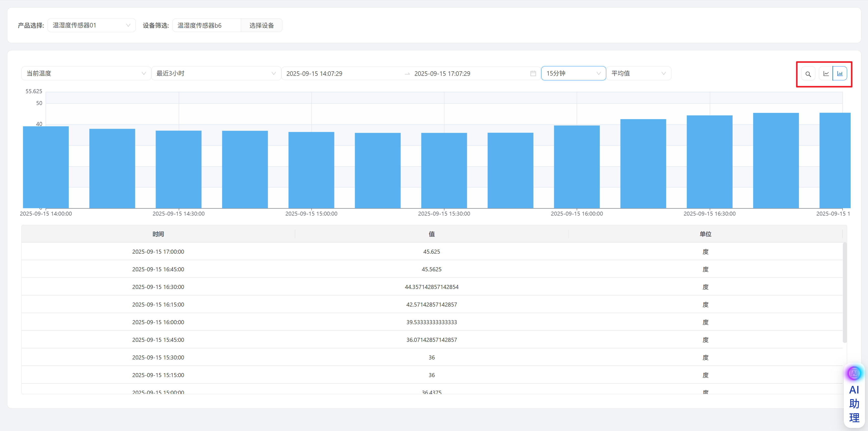
Task: Expand the 15分钟 interval dropdown
Action: point(573,74)
